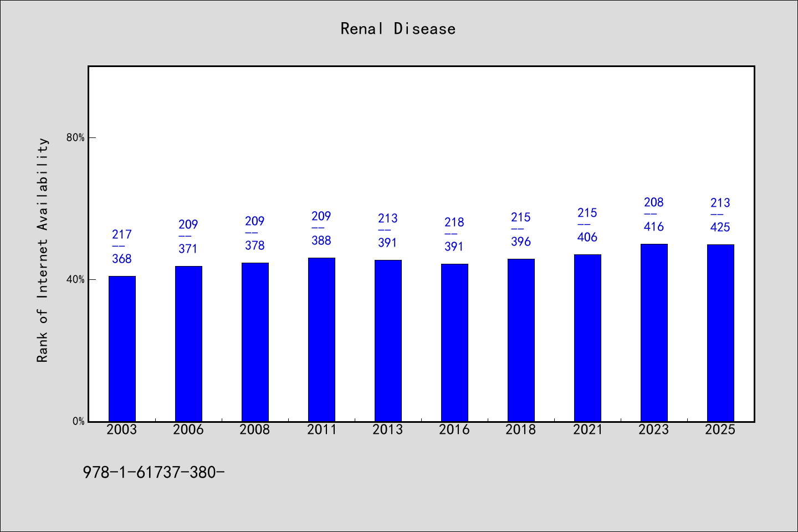The width and height of the screenshot is (798, 532).
Task: Click the value 378 above the 2008 bar
Action: (255, 245)
